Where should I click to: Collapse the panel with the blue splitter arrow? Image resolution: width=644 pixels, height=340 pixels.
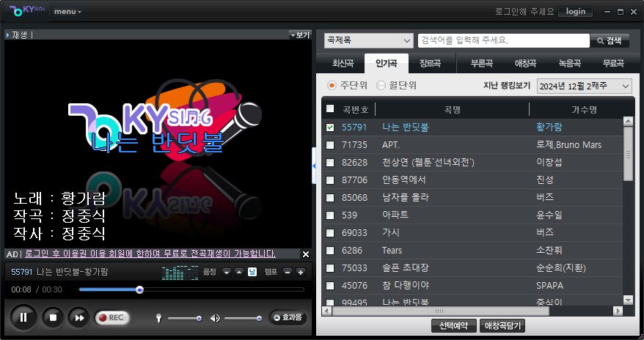pos(314,166)
